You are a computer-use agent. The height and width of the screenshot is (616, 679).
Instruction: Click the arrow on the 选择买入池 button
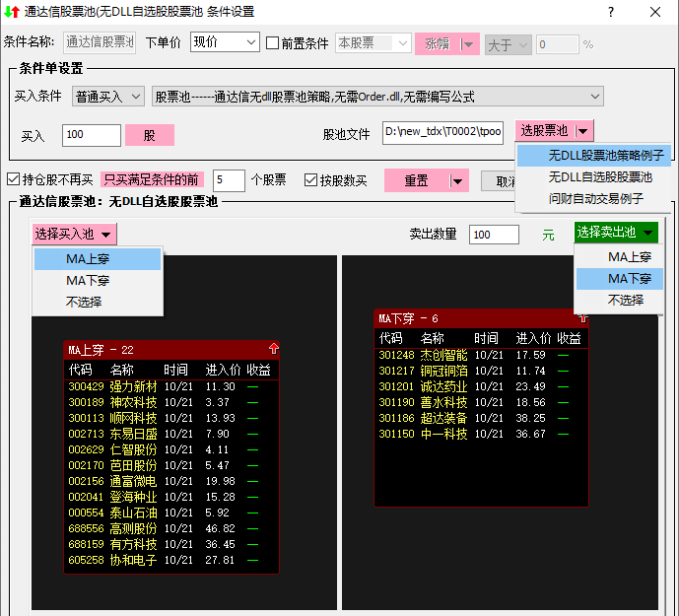click(x=105, y=234)
